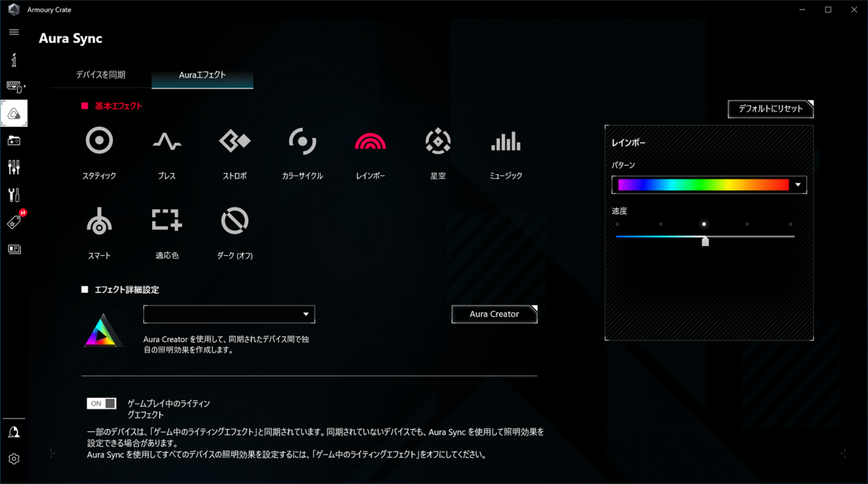Click the レインボー panel title
The height and width of the screenshot is (484, 868).
pyautogui.click(x=629, y=143)
